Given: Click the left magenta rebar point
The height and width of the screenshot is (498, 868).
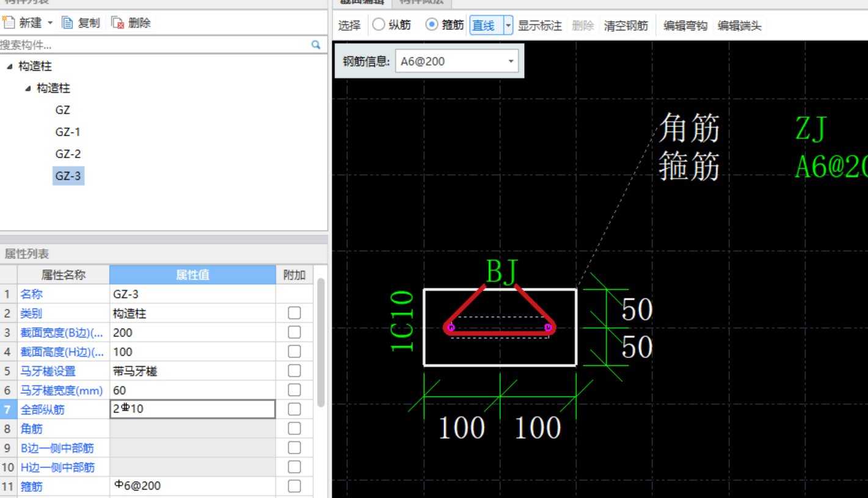Looking at the screenshot, I should point(451,328).
